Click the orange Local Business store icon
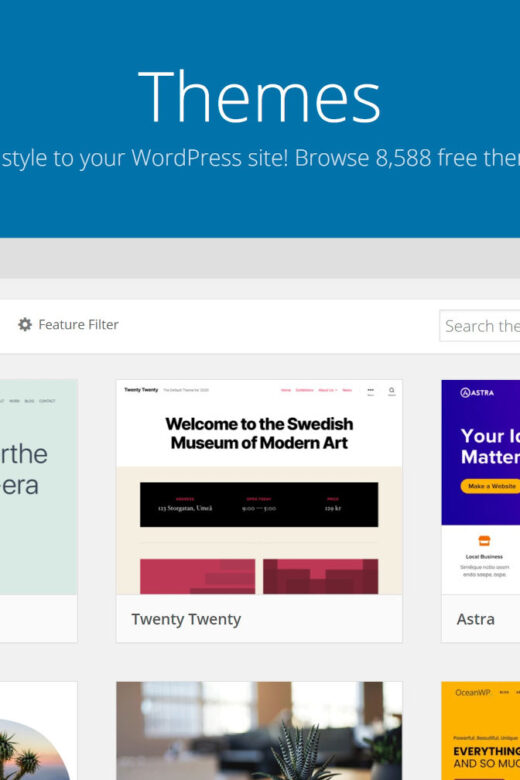The width and height of the screenshot is (520, 780). [x=484, y=541]
